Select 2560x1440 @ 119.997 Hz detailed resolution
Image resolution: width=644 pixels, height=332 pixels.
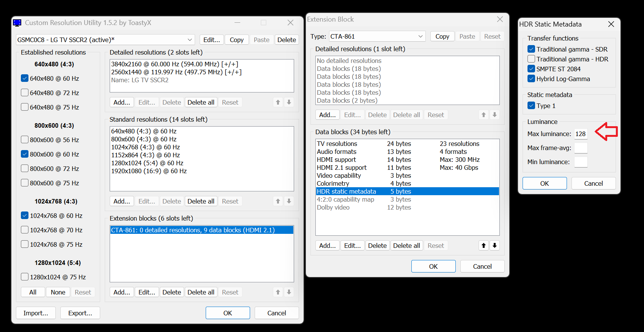pyautogui.click(x=202, y=72)
